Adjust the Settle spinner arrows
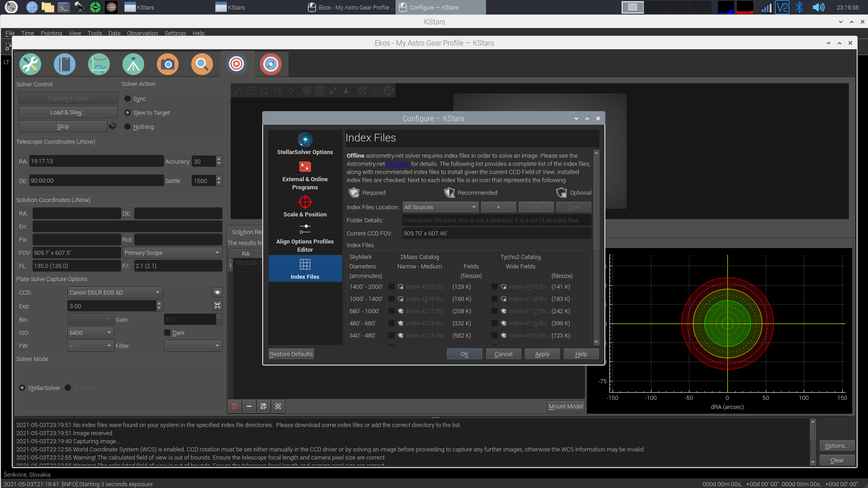Image resolution: width=868 pixels, height=488 pixels. pos(219,181)
